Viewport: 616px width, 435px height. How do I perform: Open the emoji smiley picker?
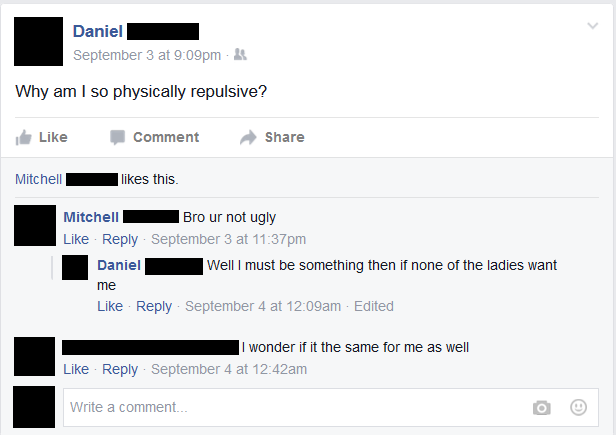(579, 407)
